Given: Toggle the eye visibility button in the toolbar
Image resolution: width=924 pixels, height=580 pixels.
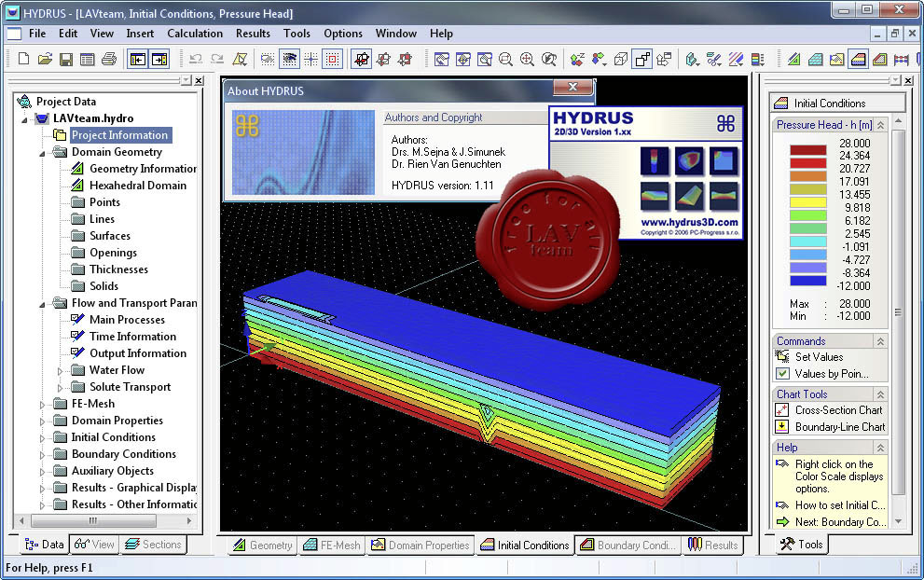Looking at the screenshot, I should point(289,59).
